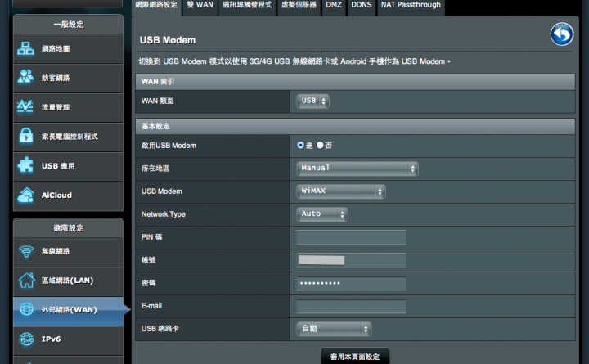Click the 區域網路(LAN) menu label
Viewport: 589px width, 364px height.
[x=67, y=281]
